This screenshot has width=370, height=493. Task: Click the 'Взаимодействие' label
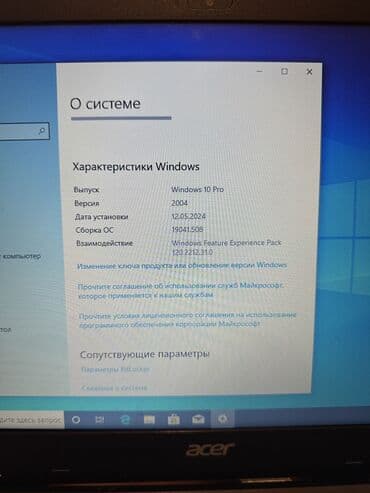click(105, 243)
